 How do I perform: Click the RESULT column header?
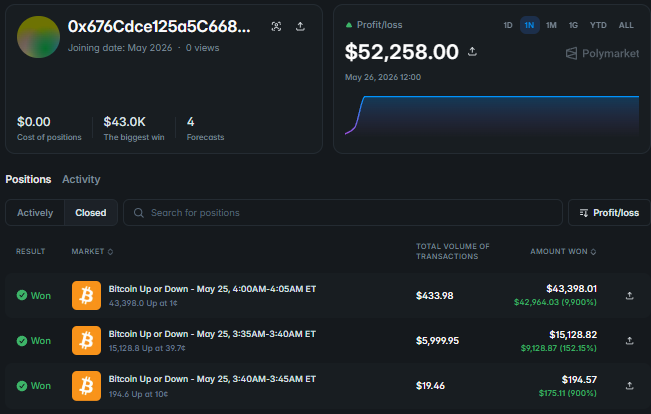coord(30,252)
